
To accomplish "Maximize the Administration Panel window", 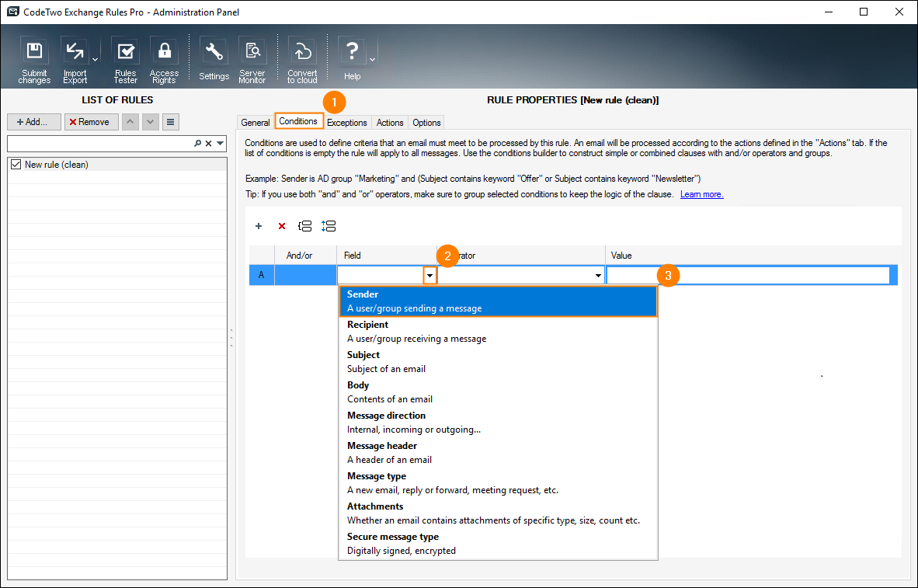I will pos(864,12).
